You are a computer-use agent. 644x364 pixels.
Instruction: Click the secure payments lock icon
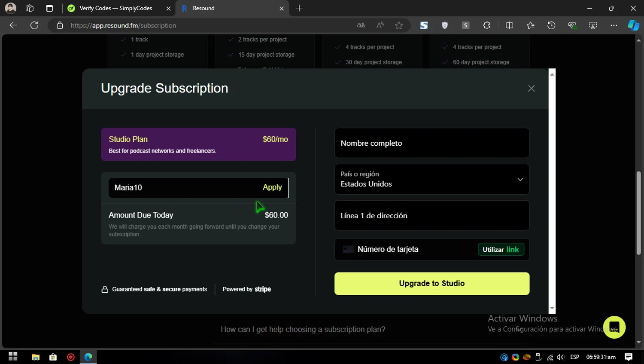point(105,289)
